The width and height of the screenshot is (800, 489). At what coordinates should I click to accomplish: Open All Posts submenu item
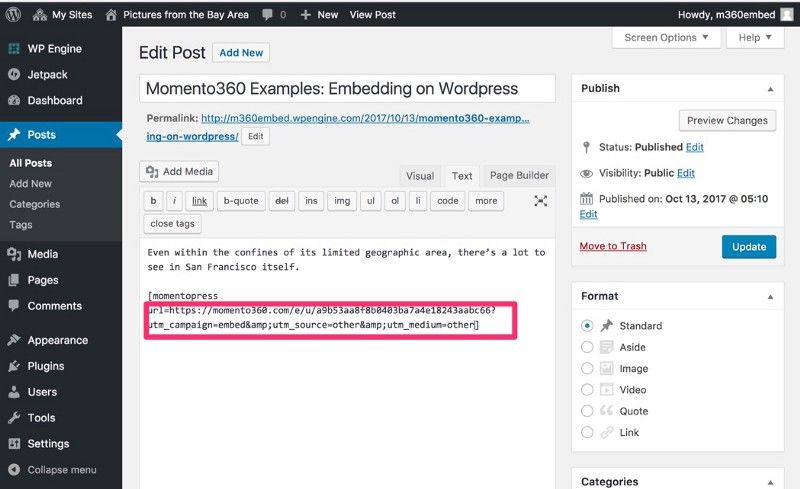(x=31, y=163)
